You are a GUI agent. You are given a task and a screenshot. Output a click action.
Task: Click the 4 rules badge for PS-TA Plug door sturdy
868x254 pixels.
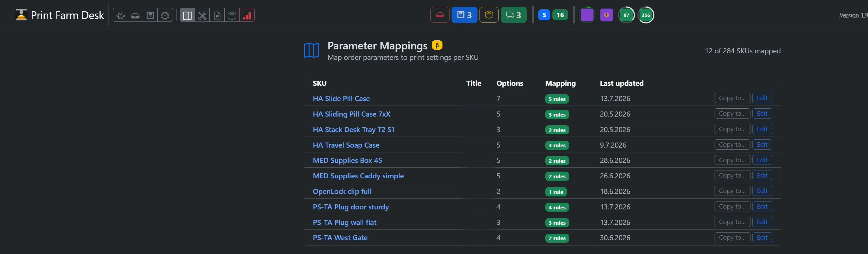(557, 207)
